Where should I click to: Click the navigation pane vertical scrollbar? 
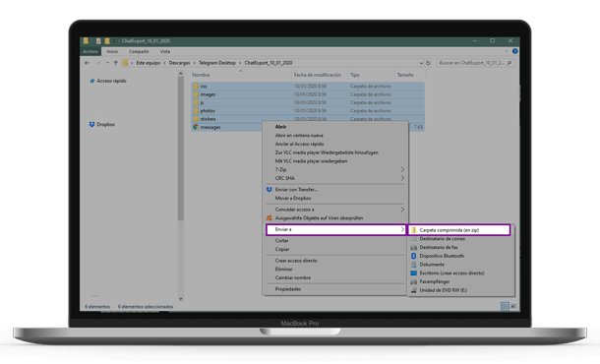click(181, 150)
